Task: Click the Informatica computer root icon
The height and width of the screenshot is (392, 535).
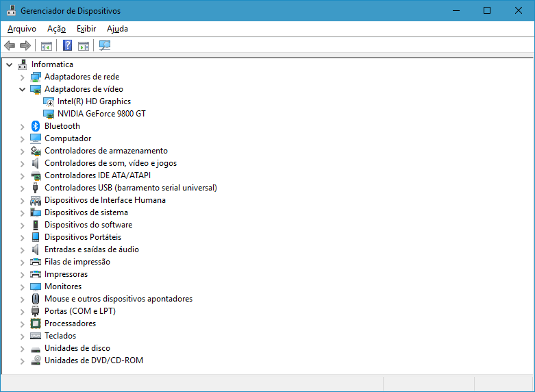Action: [23, 64]
